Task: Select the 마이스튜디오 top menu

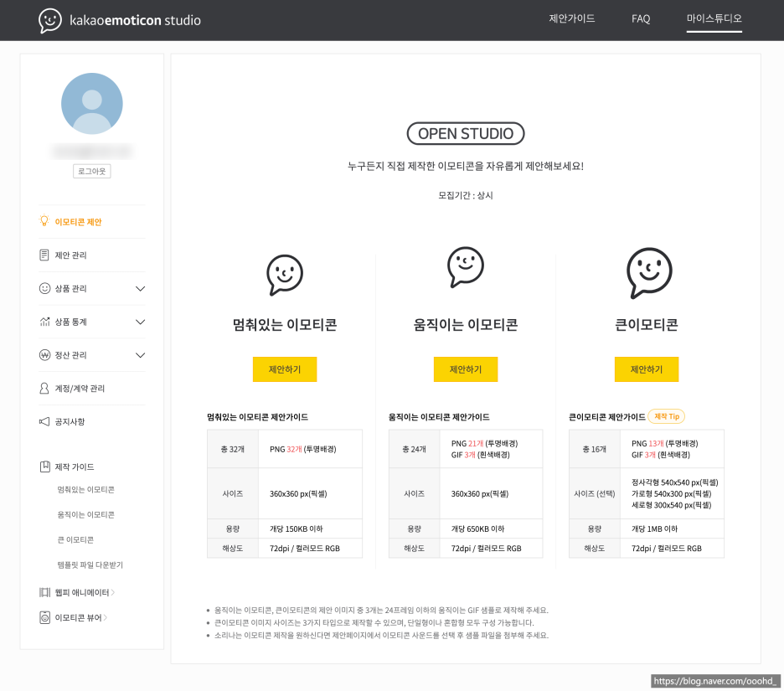Action: (x=714, y=19)
